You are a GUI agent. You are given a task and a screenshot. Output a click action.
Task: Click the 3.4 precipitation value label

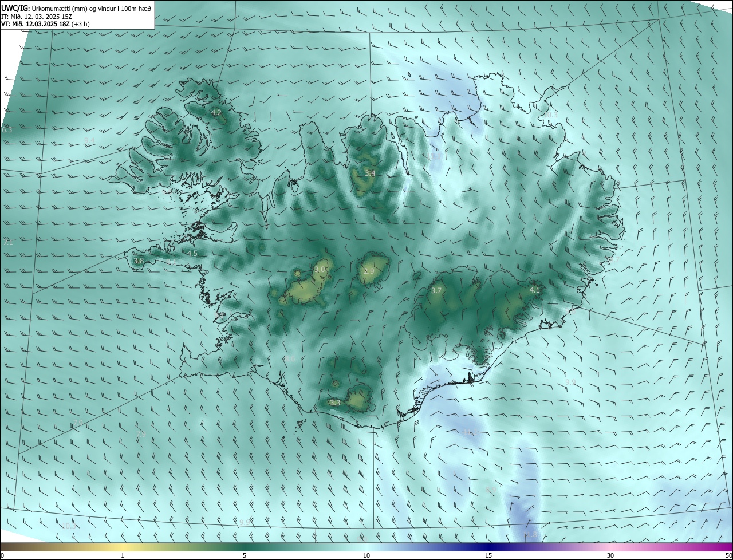click(370, 173)
